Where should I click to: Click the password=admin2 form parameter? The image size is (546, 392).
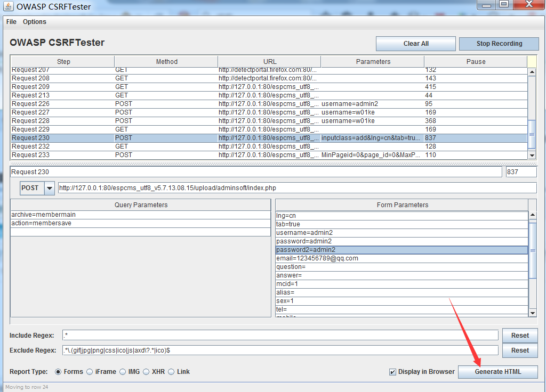coord(402,241)
